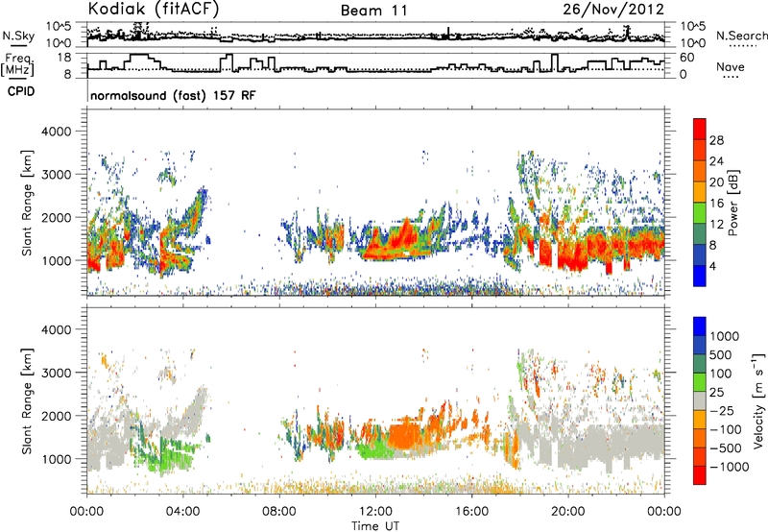This screenshot has width=768, height=532.
Task: Click the blue top segment of Velocity colorbar
Action: (700, 326)
